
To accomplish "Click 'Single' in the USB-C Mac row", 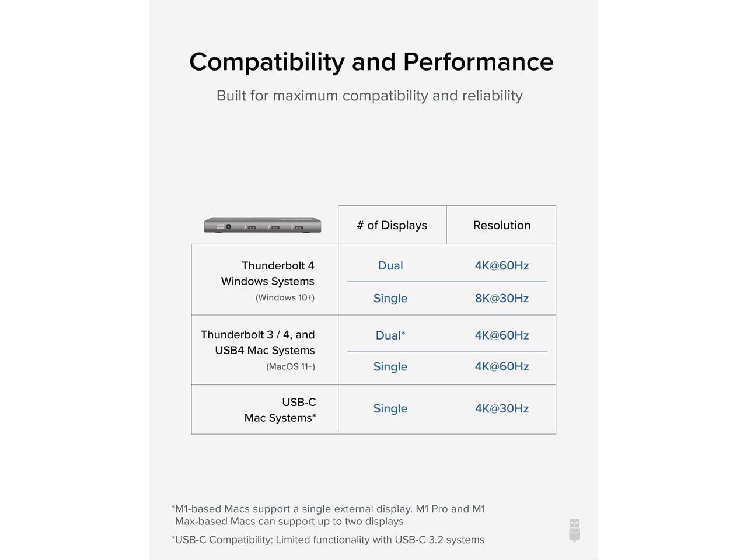I will (x=390, y=408).
